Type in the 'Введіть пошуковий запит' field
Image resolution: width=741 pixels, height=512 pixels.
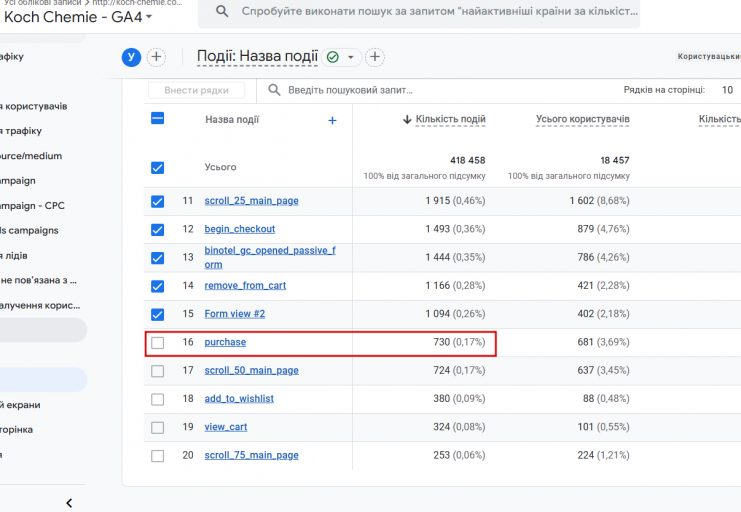tap(350, 90)
